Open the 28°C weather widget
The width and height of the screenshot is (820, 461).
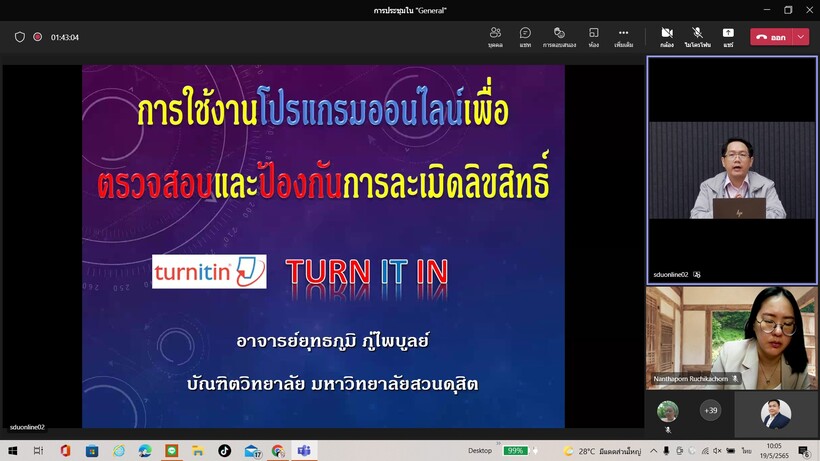(x=601, y=451)
